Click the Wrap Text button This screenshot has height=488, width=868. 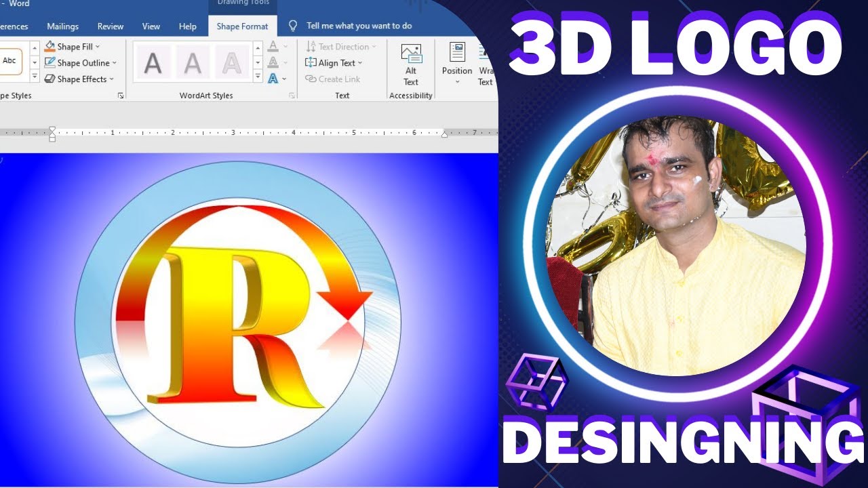[486, 65]
